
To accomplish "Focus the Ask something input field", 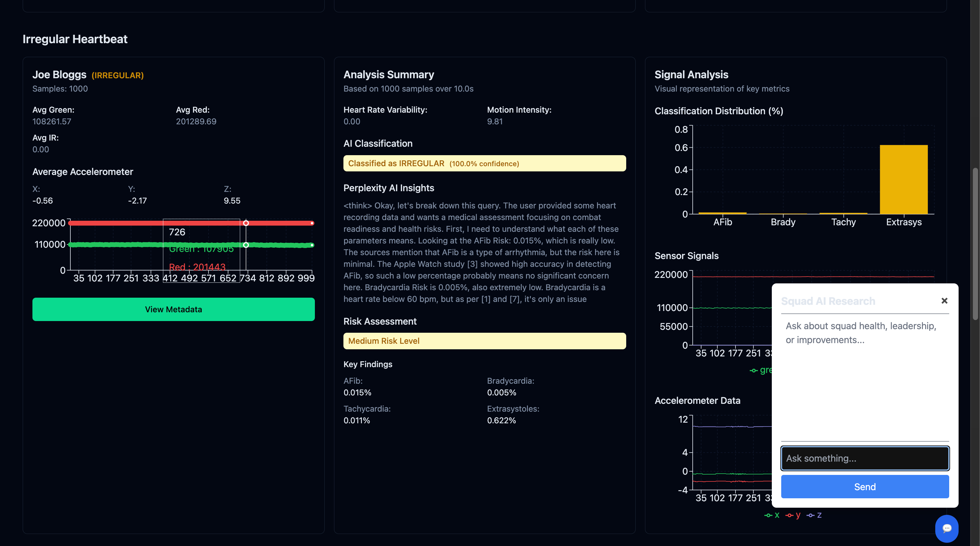I will (865, 458).
